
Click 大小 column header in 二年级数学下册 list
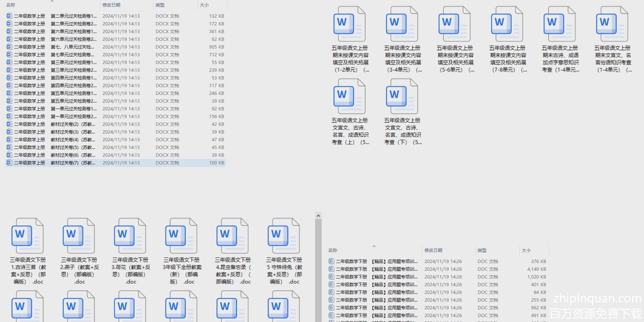[x=526, y=251]
